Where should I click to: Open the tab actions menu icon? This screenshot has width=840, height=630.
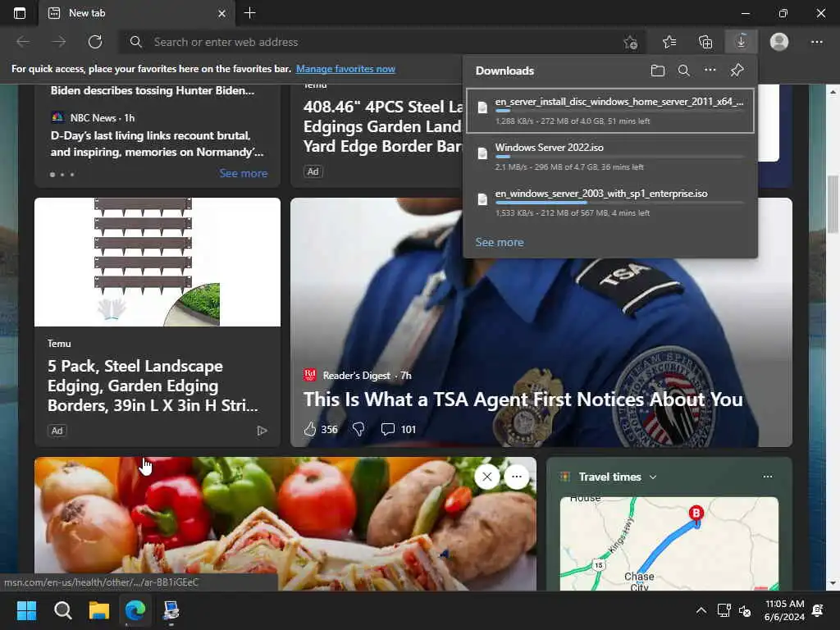20,13
